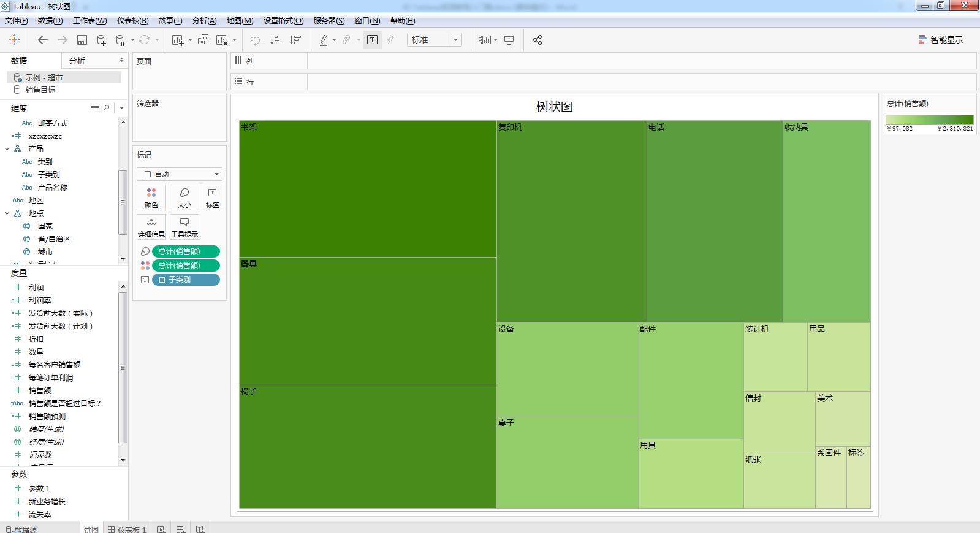The image size is (980, 533).
Task: Open dropdown arrow beside new worksheet icon
Action: pos(190,40)
